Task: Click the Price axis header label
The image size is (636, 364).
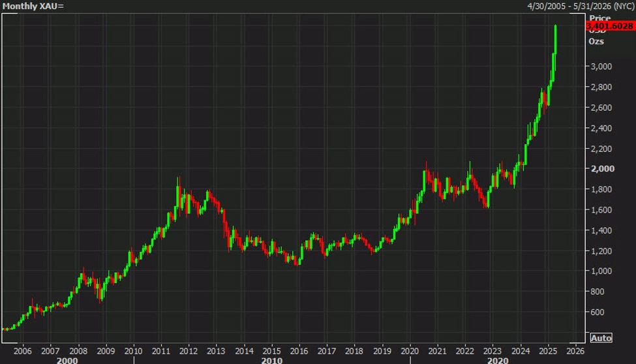Action: pos(599,18)
